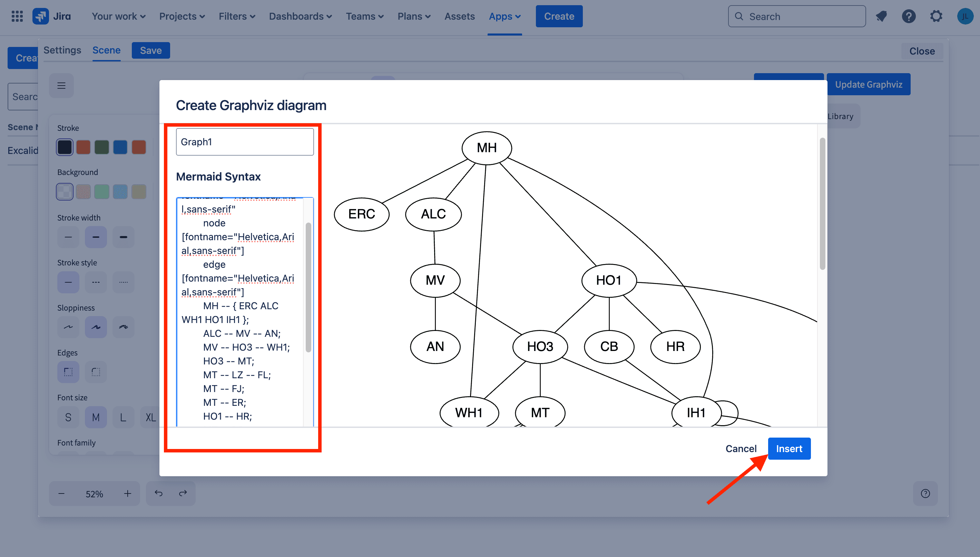Zoom in with the plus icon
Screen dimensions: 980x557
coord(128,494)
